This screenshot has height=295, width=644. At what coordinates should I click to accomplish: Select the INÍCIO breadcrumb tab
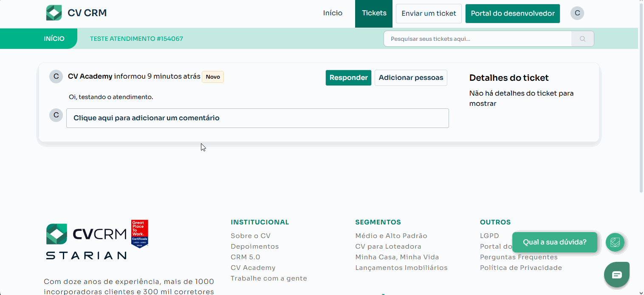coord(54,39)
